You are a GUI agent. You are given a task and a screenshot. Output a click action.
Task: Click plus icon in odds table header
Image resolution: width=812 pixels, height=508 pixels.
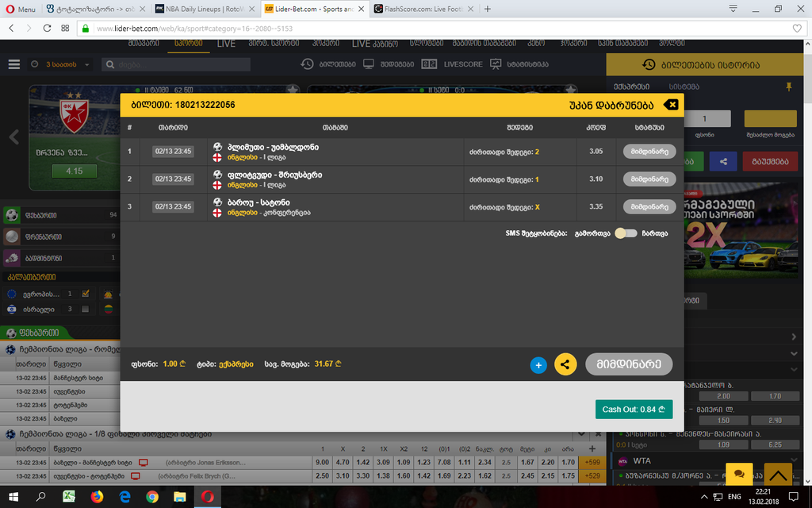(x=592, y=448)
